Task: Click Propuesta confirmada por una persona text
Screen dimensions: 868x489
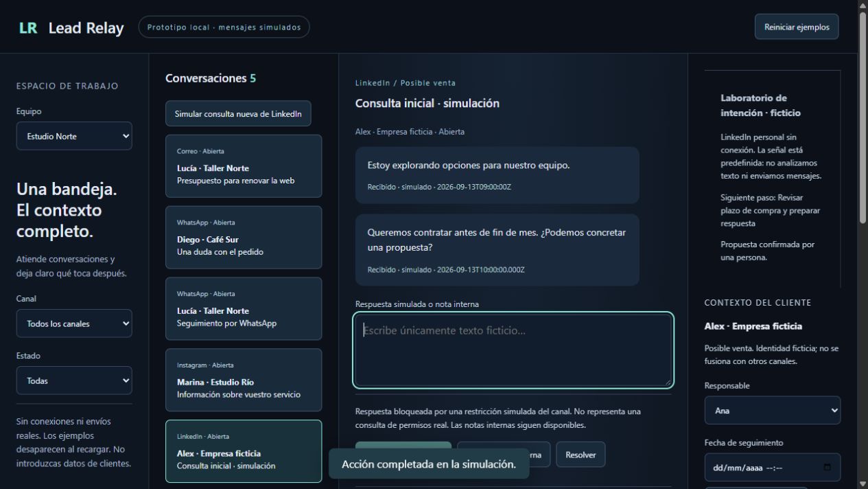Action: 768,251
